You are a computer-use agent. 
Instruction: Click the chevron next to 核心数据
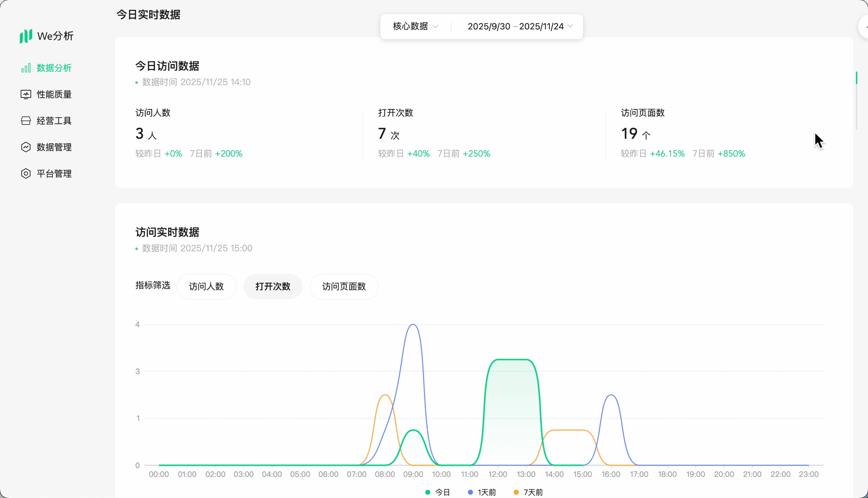tap(436, 27)
